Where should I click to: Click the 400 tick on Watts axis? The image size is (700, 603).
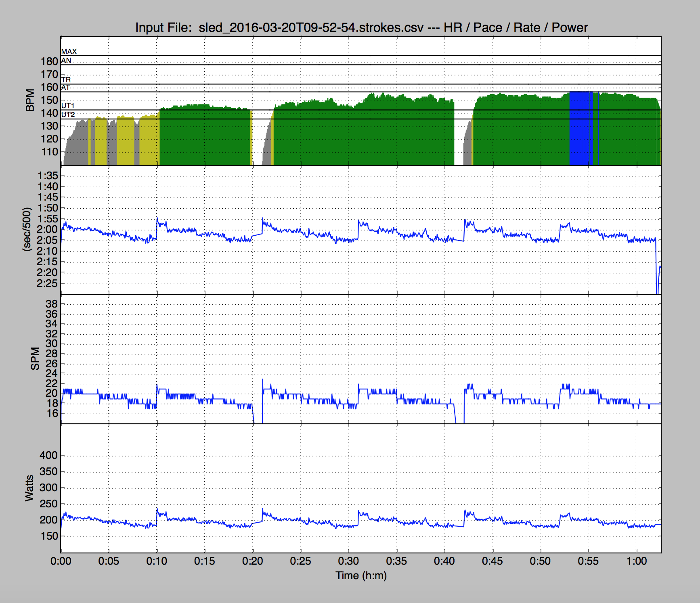pos(48,455)
